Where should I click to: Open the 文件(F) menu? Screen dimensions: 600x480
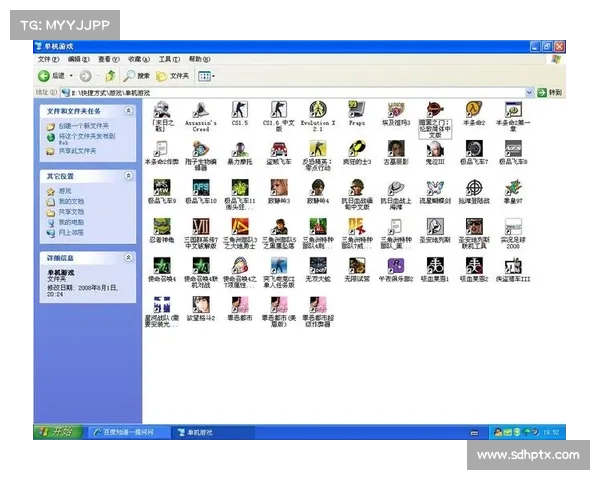tap(49, 59)
